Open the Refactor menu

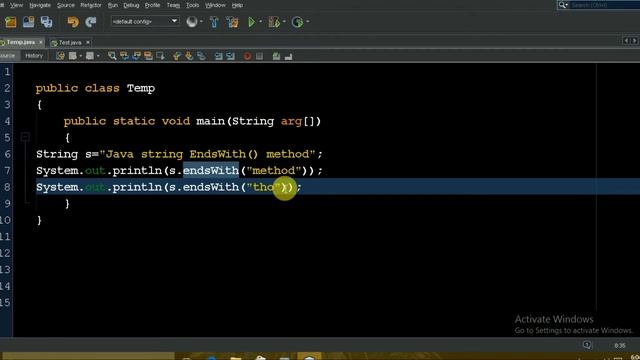[x=91, y=5]
